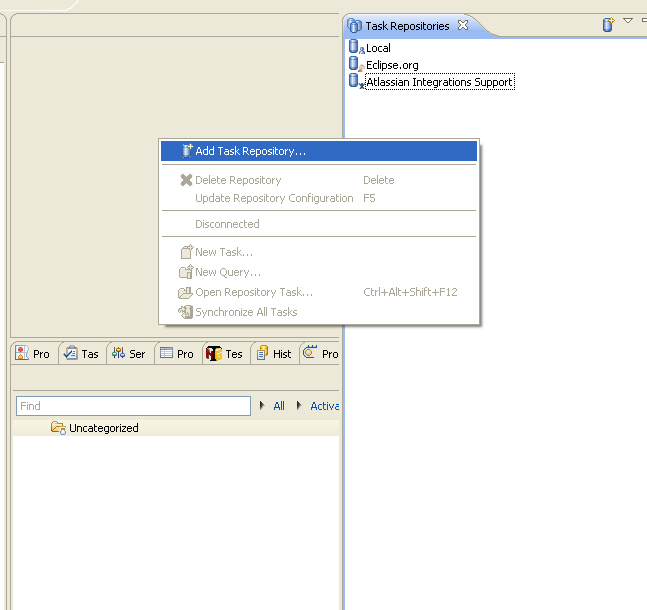Click the Synchronize All Tasks icon
This screenshot has width=647, height=610.
tap(185, 312)
